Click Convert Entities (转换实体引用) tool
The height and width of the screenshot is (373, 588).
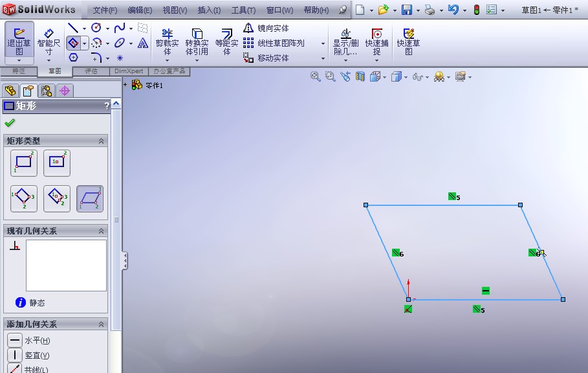tap(197, 42)
